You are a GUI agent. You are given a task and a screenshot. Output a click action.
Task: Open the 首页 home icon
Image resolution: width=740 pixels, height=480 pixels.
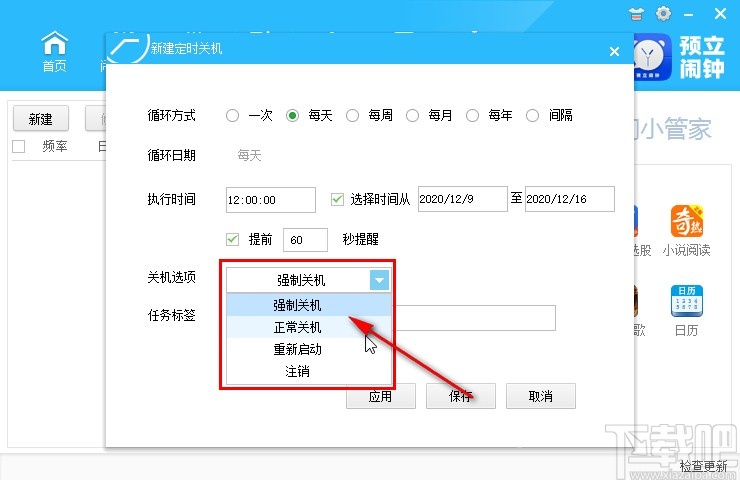coord(55,51)
